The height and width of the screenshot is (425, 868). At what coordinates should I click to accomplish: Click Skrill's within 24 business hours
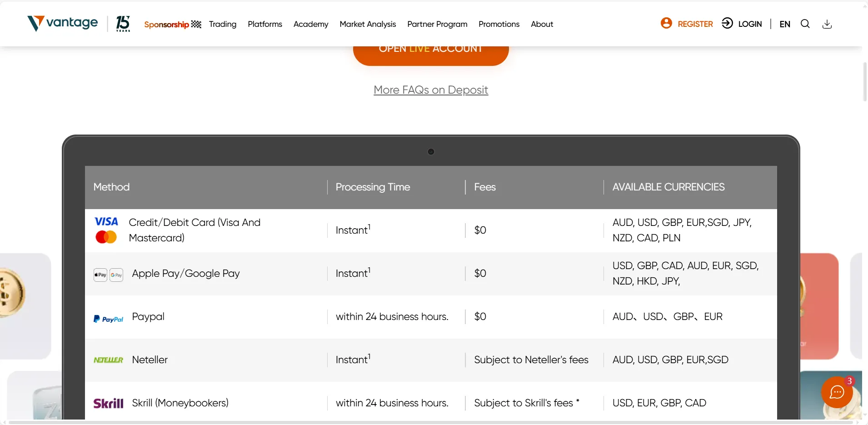click(x=392, y=403)
